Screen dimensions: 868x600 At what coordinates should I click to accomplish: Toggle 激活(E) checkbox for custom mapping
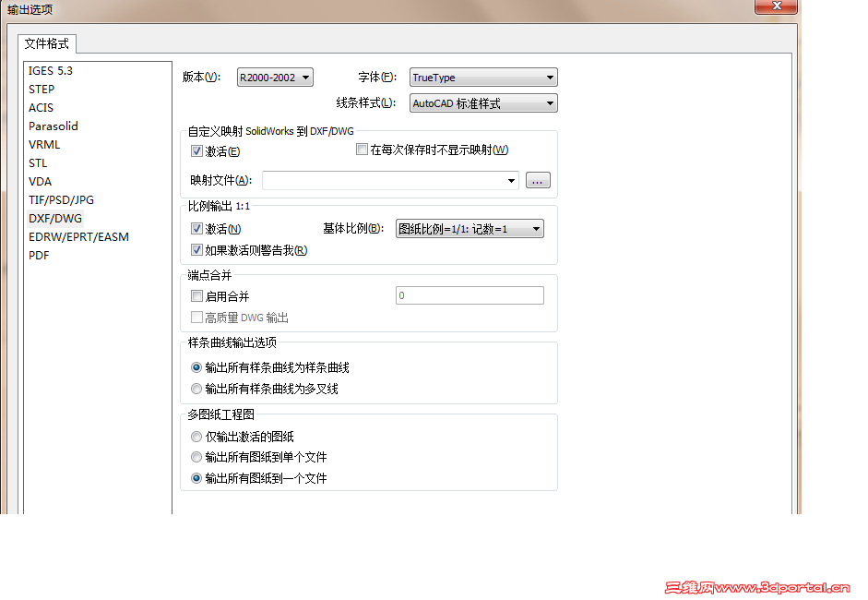196,150
